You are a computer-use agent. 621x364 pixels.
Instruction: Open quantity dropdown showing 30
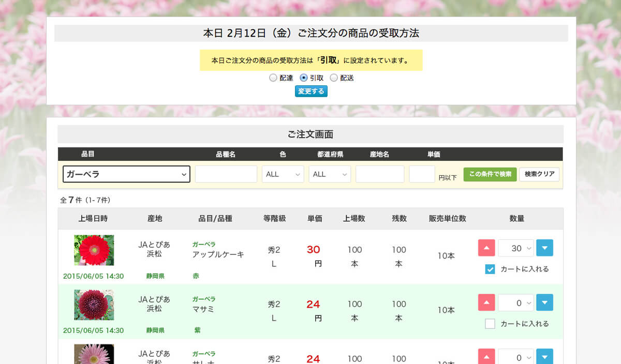pyautogui.click(x=516, y=248)
